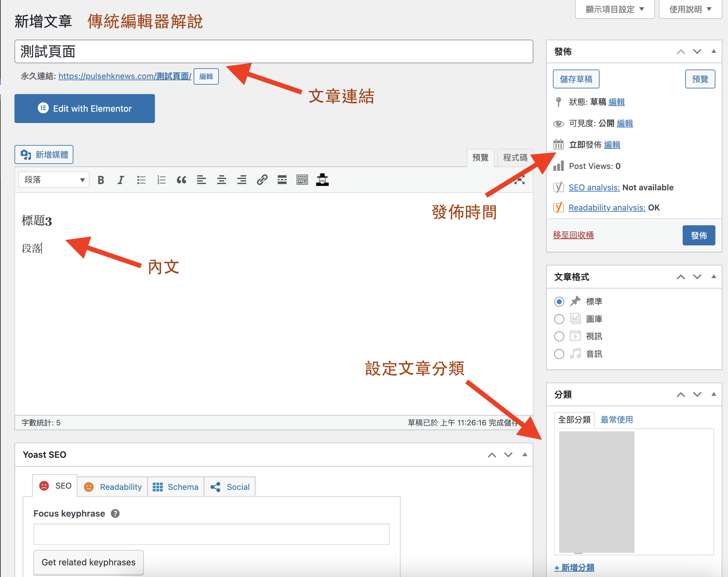Click the blue 發佈 publish button
The image size is (728, 577).
pos(698,235)
